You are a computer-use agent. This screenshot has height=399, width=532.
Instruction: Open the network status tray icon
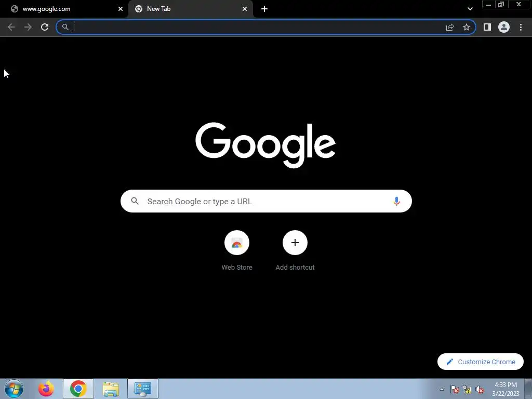click(x=467, y=389)
